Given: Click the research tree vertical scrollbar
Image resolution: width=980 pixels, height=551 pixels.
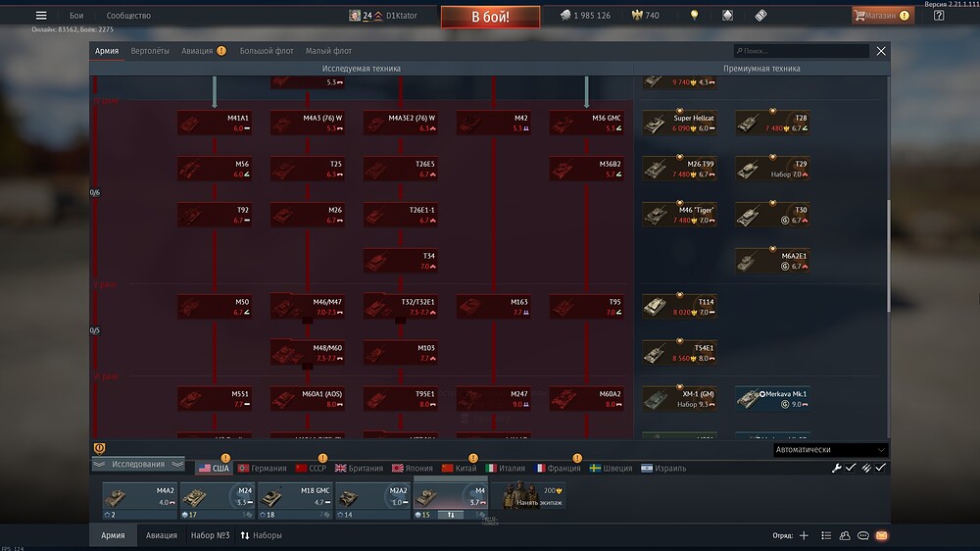Looking at the screenshot, I should pos(888,255).
